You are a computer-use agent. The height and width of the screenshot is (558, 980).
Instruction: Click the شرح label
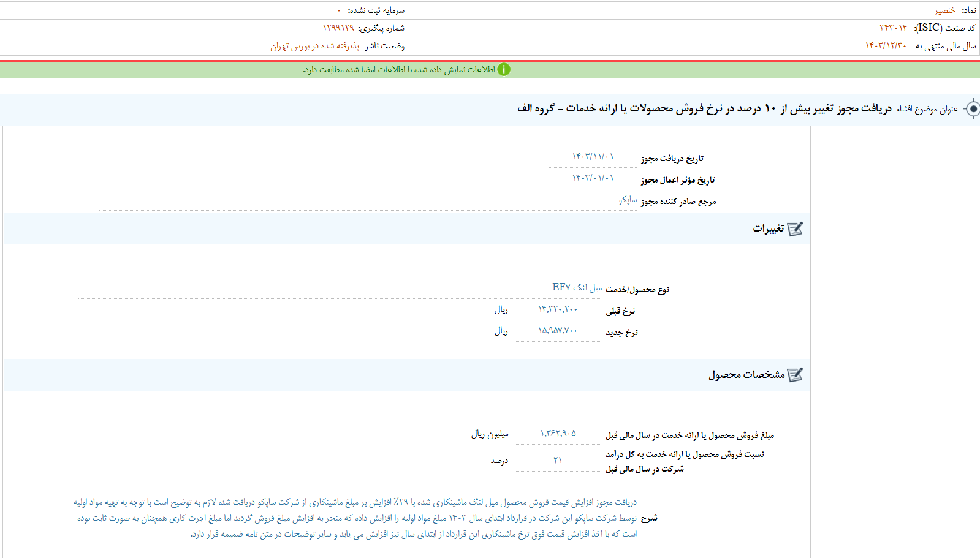[649, 518]
